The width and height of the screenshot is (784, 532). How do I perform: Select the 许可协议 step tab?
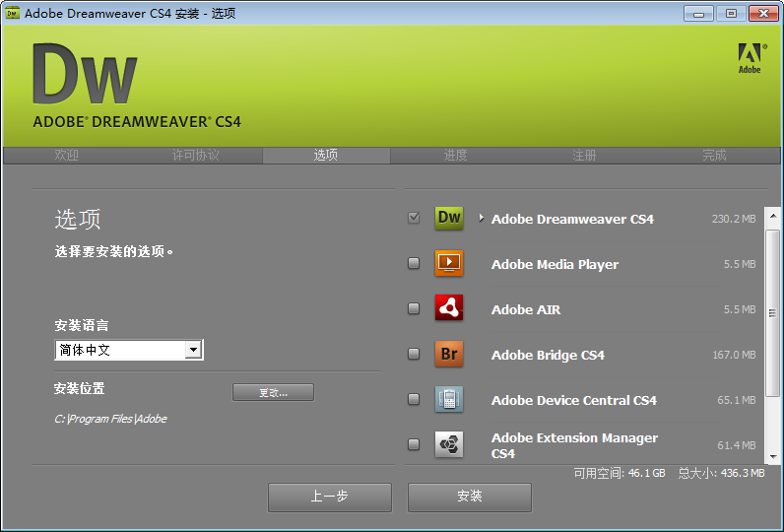195,155
